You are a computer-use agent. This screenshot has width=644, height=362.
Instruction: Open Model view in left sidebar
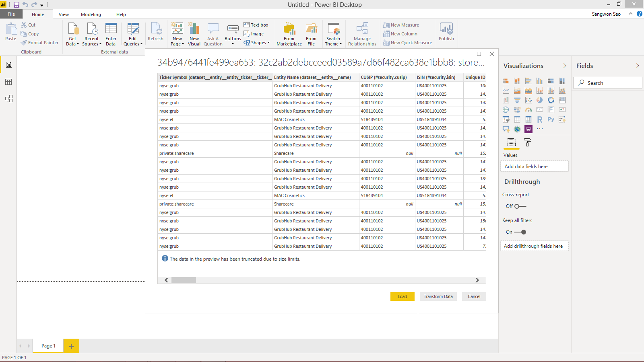tap(8, 99)
